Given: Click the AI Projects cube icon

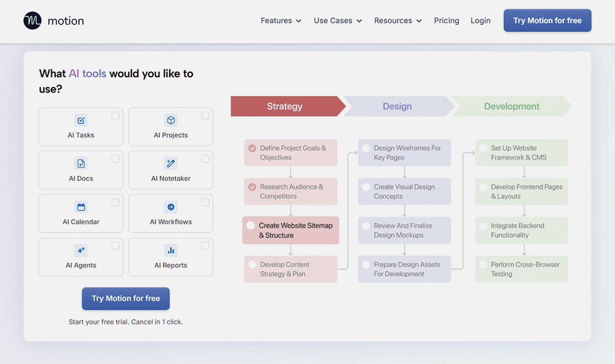Looking at the screenshot, I should 171,120.
